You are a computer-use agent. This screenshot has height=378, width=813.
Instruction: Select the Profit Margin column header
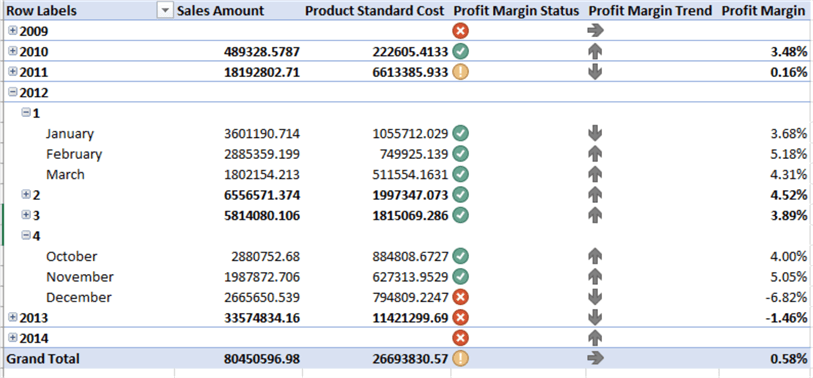pyautogui.click(x=764, y=11)
